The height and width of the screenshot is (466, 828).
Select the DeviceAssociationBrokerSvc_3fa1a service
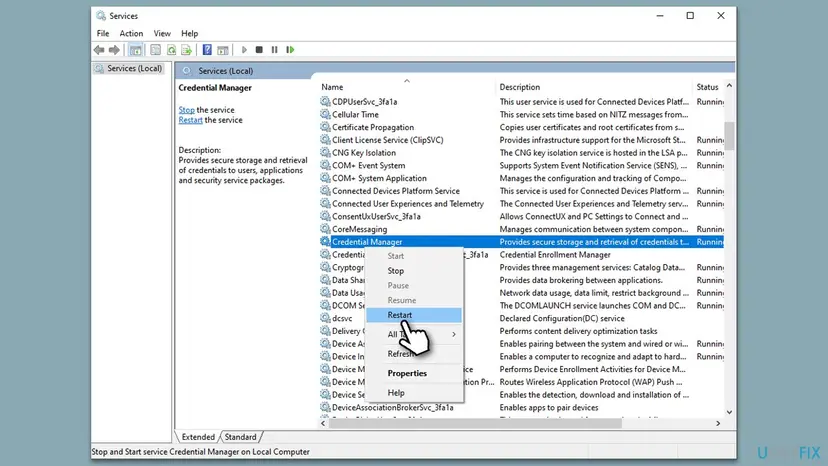tap(392, 407)
